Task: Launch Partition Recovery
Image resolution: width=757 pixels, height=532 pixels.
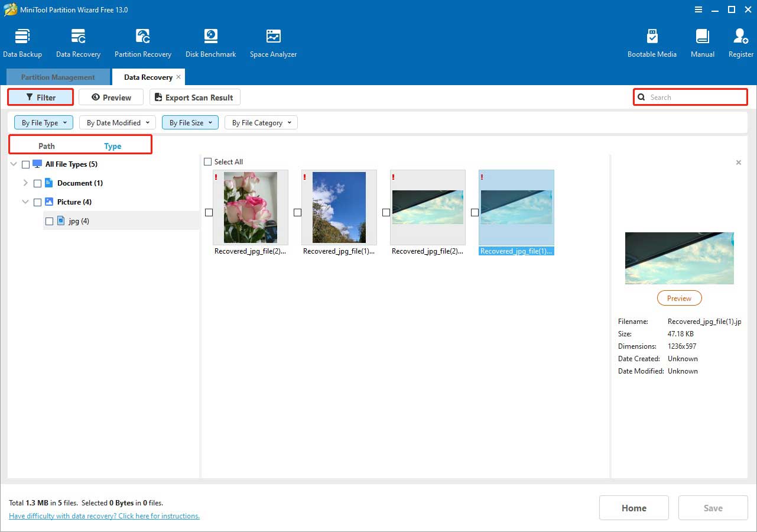Action: click(142, 41)
